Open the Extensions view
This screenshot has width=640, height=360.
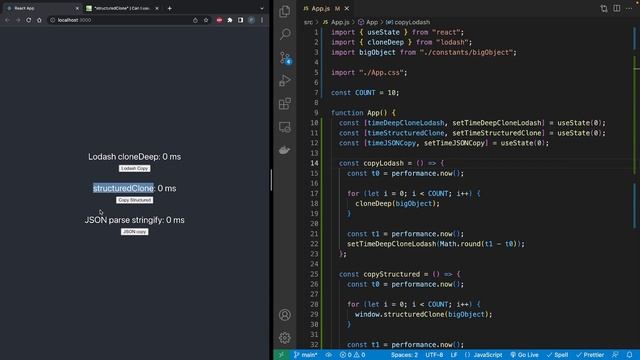[x=285, y=104]
